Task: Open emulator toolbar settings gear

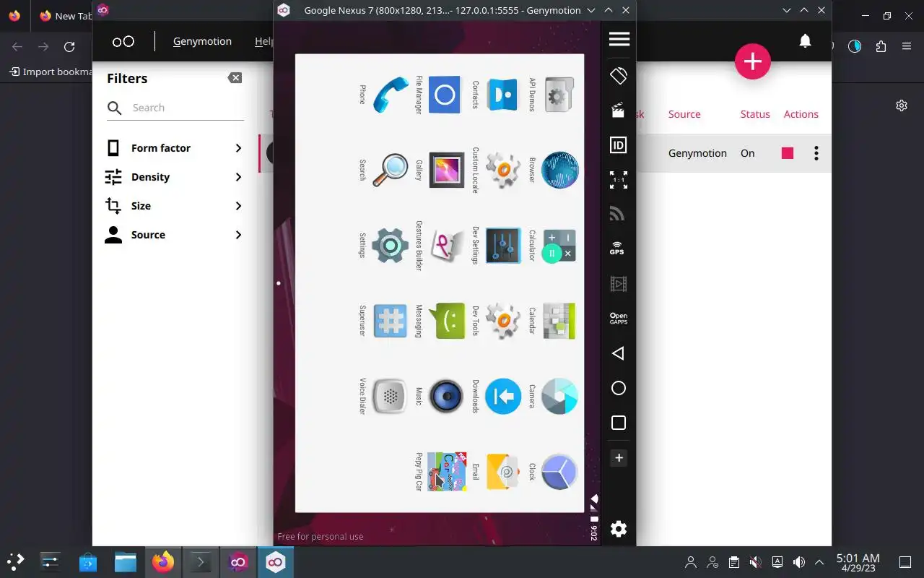Action: [x=619, y=529]
